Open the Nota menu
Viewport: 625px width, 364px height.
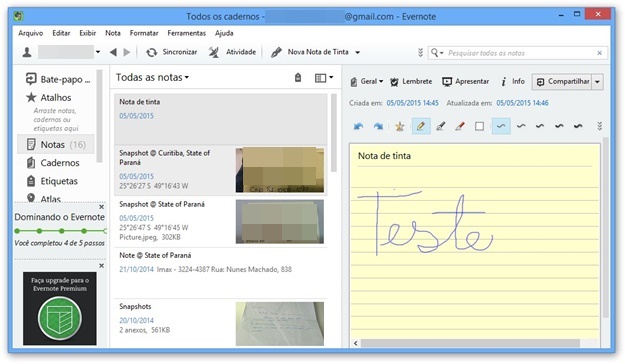(x=113, y=33)
